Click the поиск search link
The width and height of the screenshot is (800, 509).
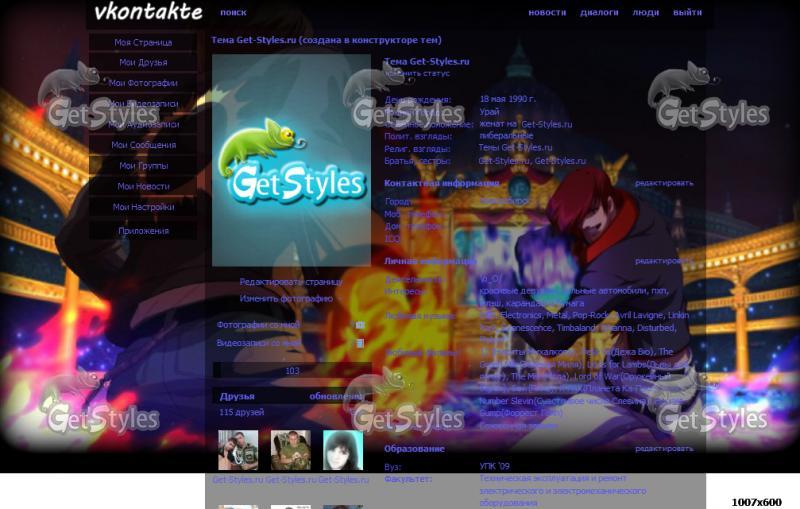(x=233, y=13)
